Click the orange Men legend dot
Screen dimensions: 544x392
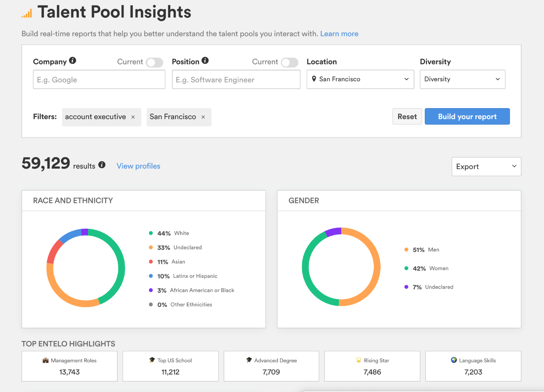406,250
